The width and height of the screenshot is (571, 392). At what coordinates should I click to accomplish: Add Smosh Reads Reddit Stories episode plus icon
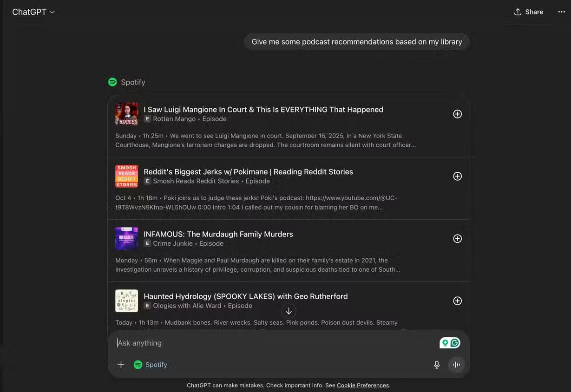point(458,176)
